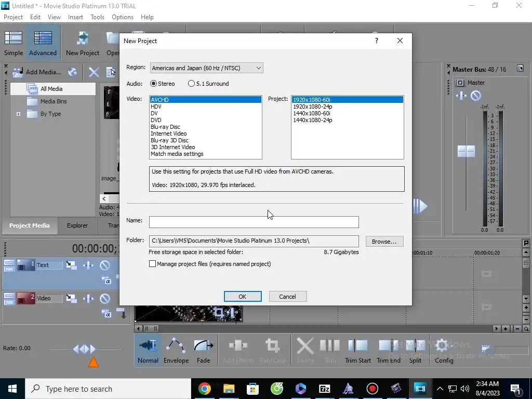The height and width of the screenshot is (399, 532).
Task: Click the Browse... button
Action: (x=384, y=242)
